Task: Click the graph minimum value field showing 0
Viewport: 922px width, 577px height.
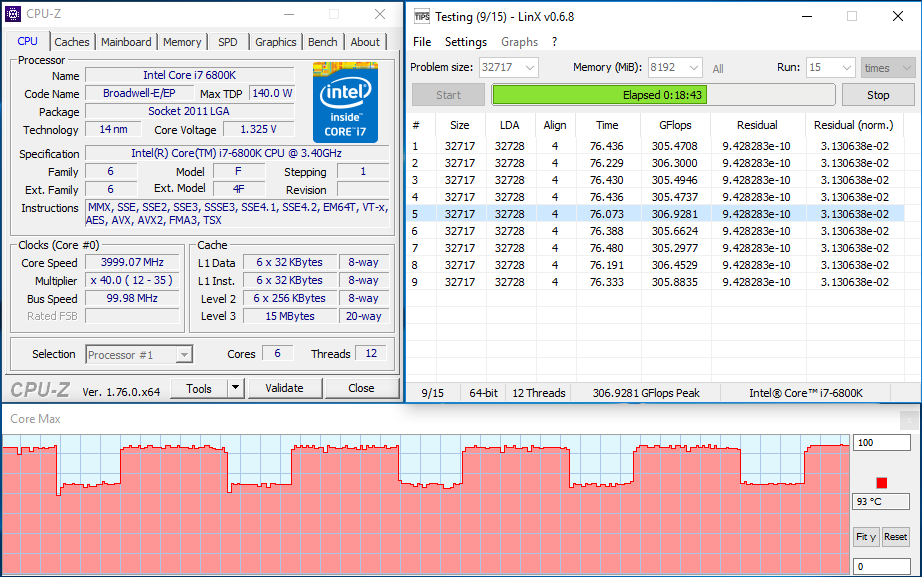Action: click(881, 566)
